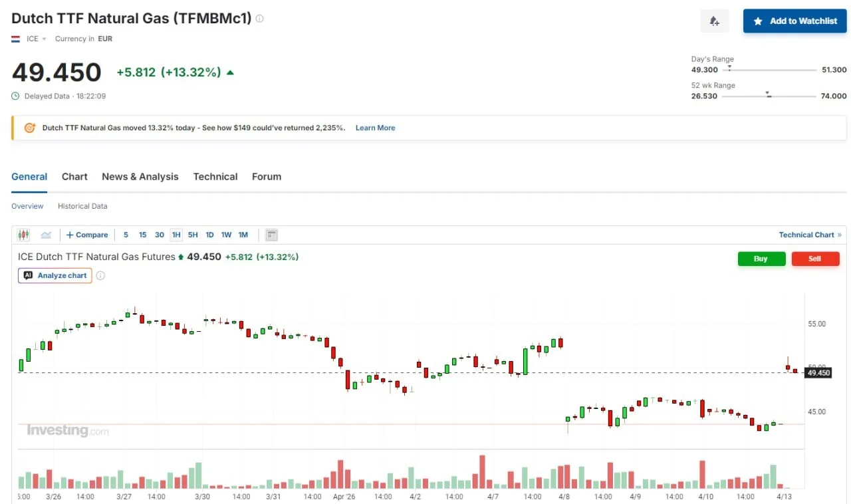Viewport: 851px width, 504px height.
Task: Follow the Learn More link in the banner
Action: [x=375, y=128]
